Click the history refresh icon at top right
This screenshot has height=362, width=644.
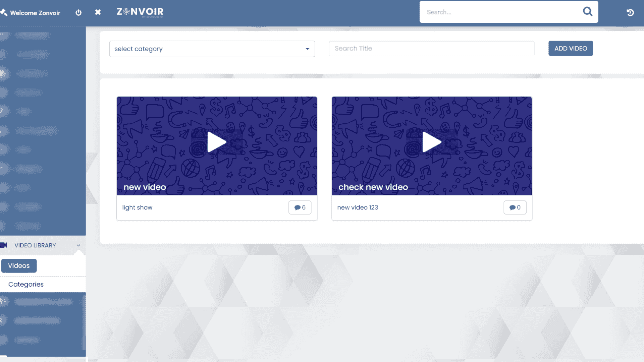point(630,12)
